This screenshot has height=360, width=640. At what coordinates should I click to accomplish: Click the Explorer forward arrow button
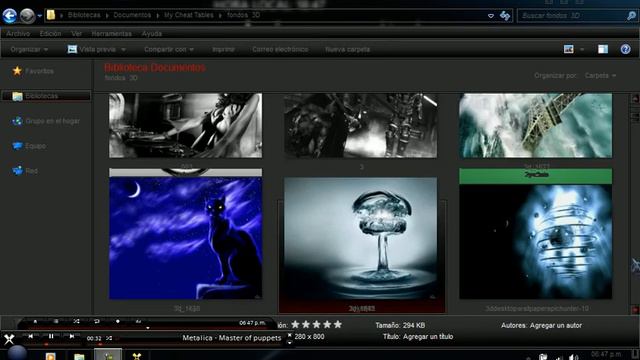pyautogui.click(x=27, y=16)
